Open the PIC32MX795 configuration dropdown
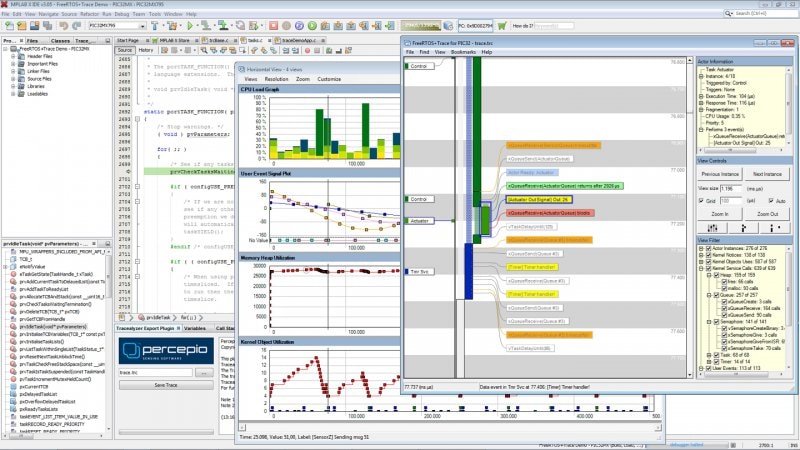Image resolution: width=800 pixels, height=450 pixels. (x=143, y=26)
